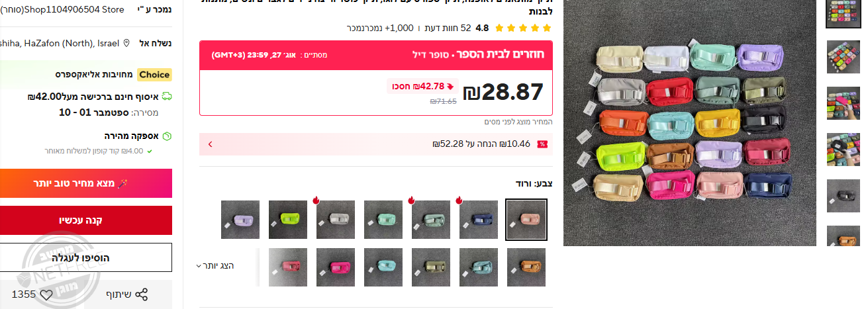
Task: Click the share icon
Action: click(x=141, y=294)
